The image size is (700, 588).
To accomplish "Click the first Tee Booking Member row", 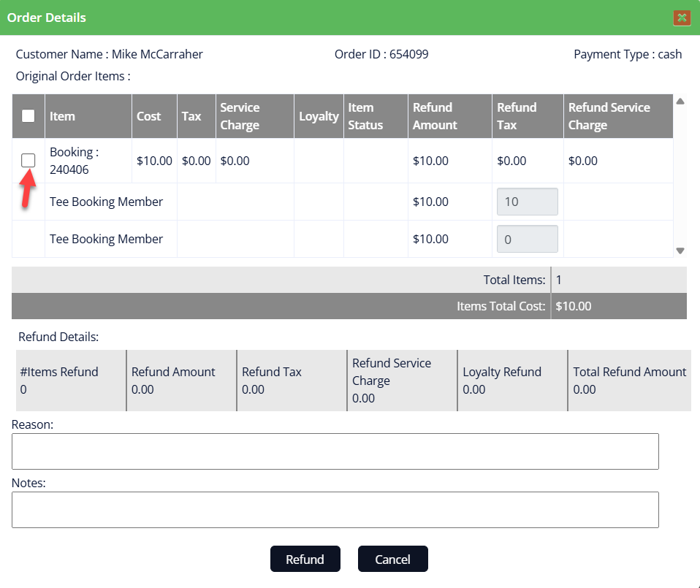I will [107, 202].
